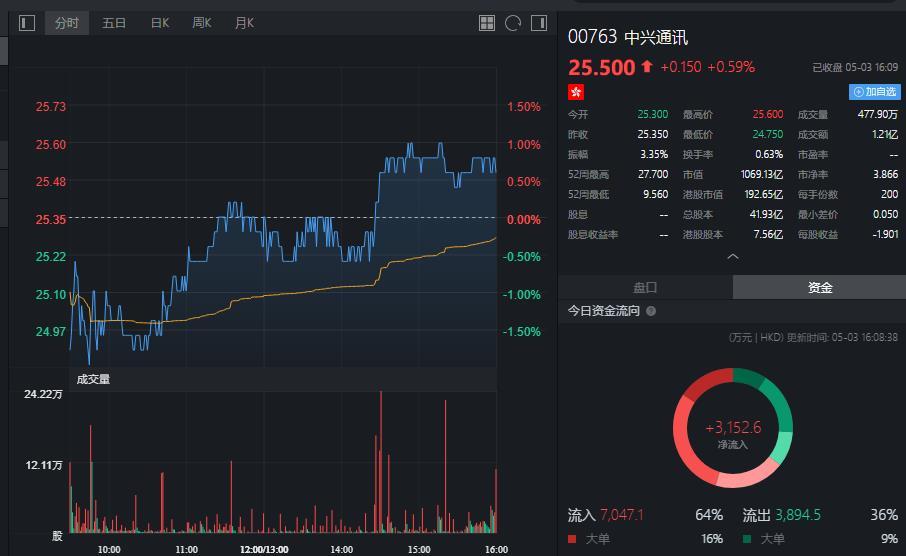Screen dimensions: 906x556
Task: Open the multi-chart grid layout icon
Action: pyautogui.click(x=487, y=23)
